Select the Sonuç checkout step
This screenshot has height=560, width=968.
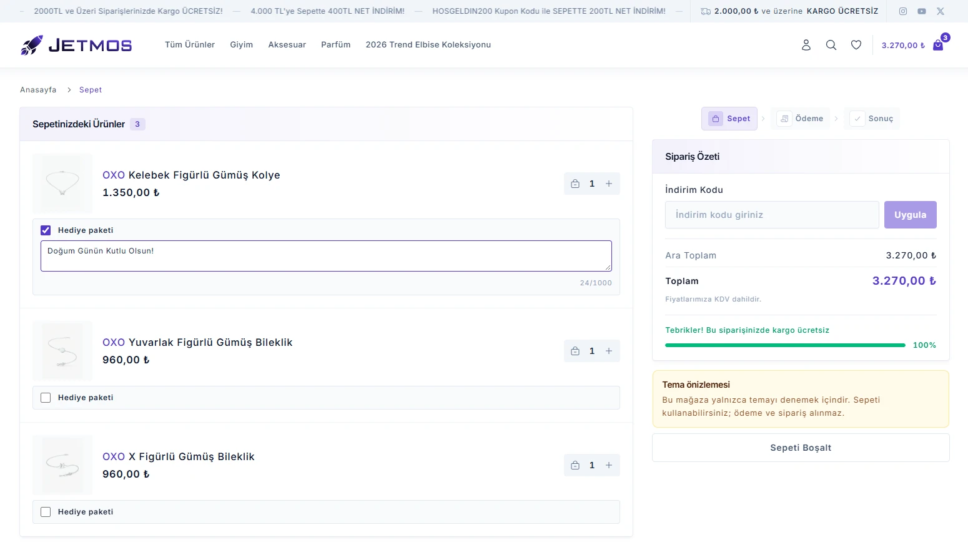(872, 119)
